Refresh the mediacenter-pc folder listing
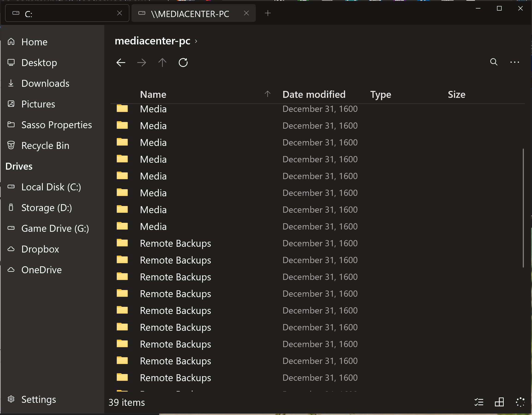The image size is (532, 415). click(183, 63)
